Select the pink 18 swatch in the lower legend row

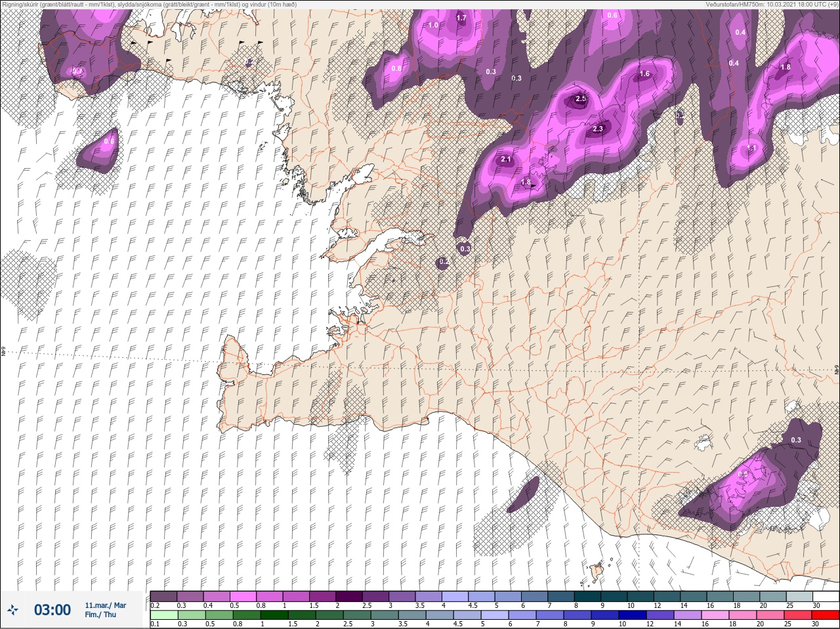coord(742,615)
